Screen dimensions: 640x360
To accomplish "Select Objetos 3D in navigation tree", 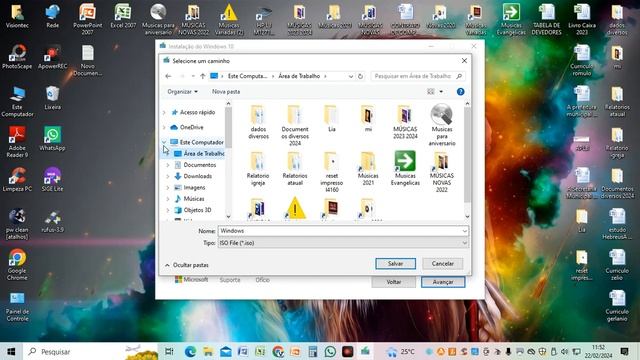I will click(193, 210).
